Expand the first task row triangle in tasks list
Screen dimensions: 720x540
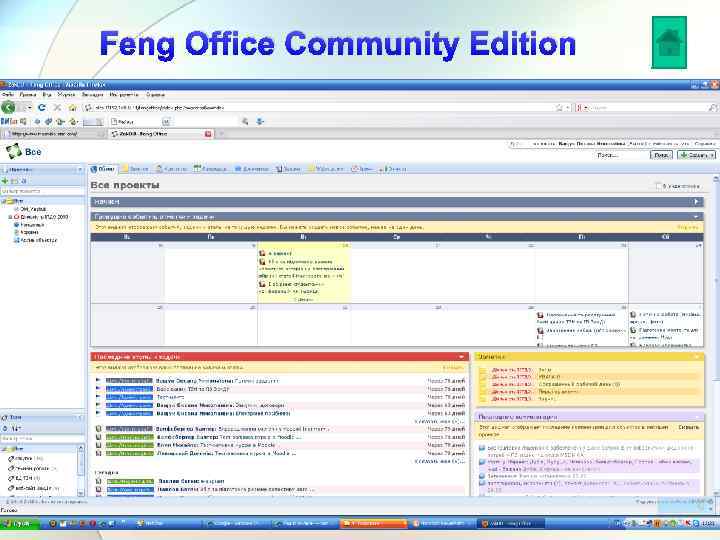98,380
